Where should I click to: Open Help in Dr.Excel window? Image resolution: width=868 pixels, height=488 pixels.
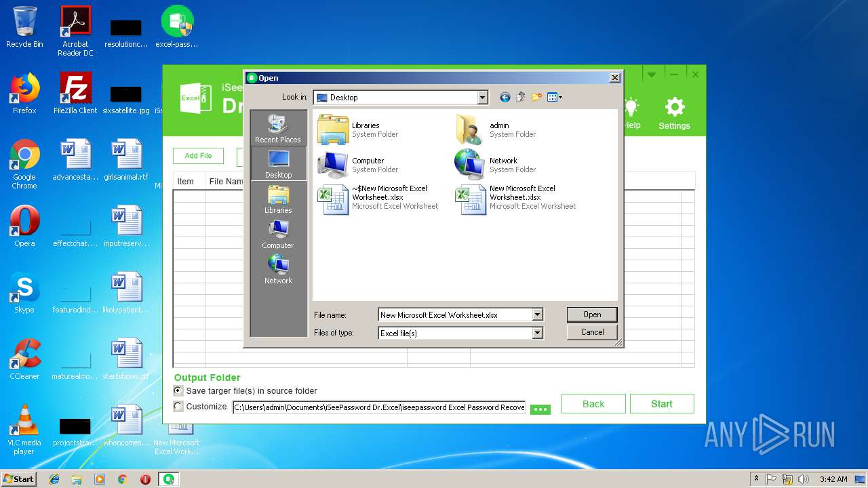(x=631, y=113)
